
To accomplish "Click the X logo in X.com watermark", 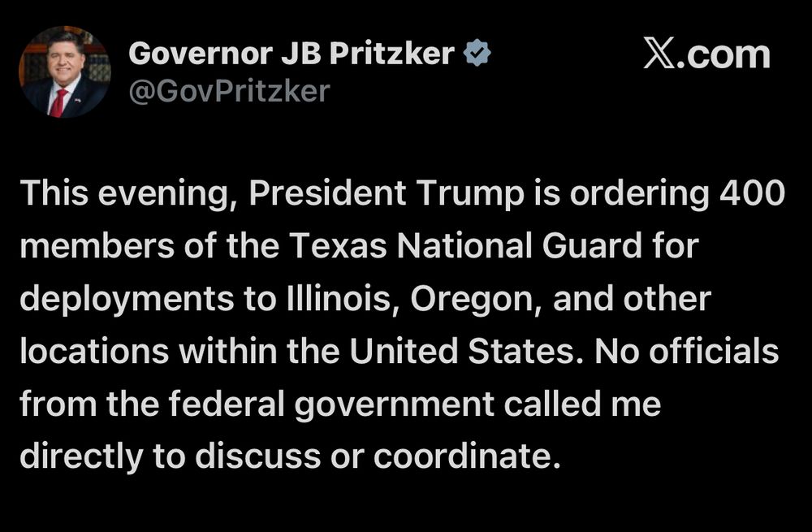I will click(x=659, y=53).
